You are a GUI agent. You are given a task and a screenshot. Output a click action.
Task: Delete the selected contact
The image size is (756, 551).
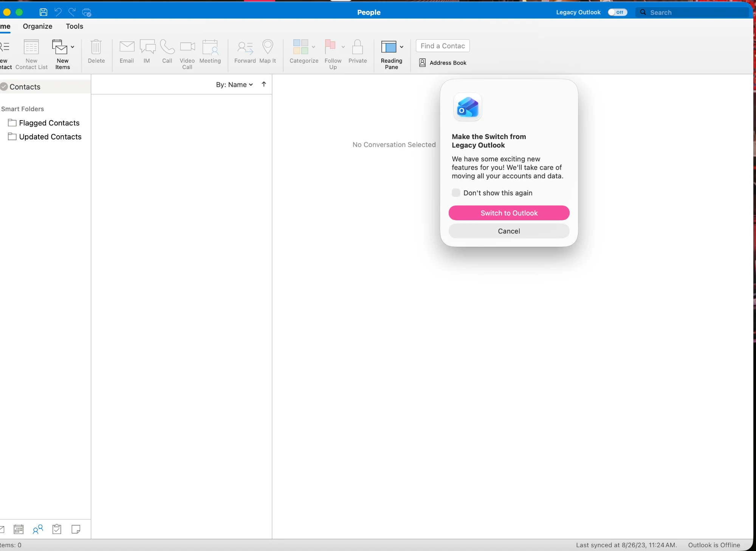tap(96, 52)
